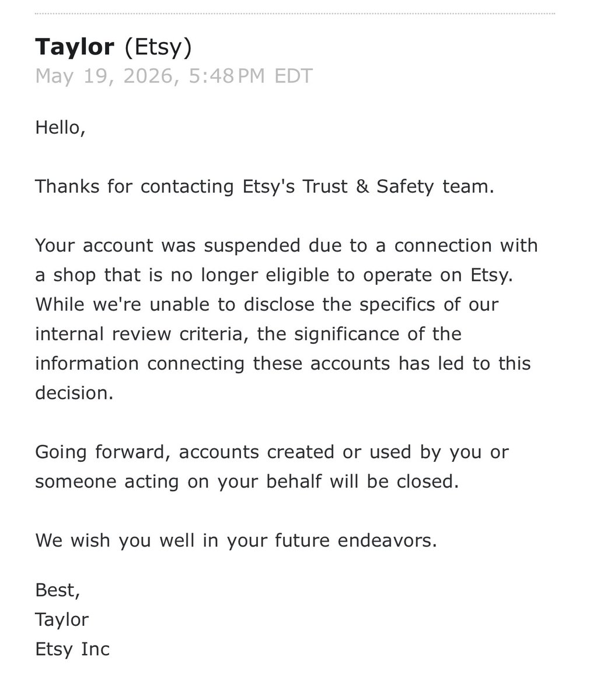Click the 'Best,' sign-off line
590x700 pixels.
tap(58, 591)
